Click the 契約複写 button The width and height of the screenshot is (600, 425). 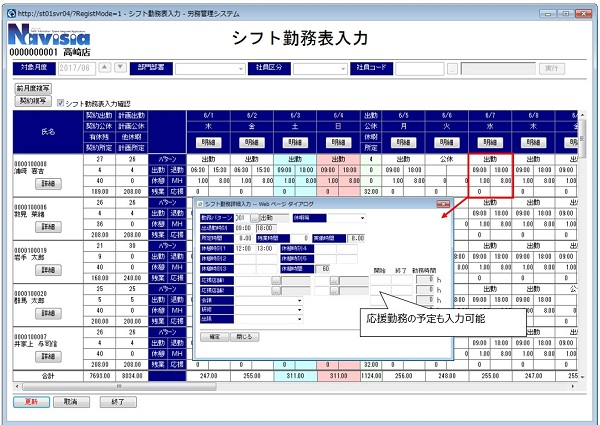(33, 101)
